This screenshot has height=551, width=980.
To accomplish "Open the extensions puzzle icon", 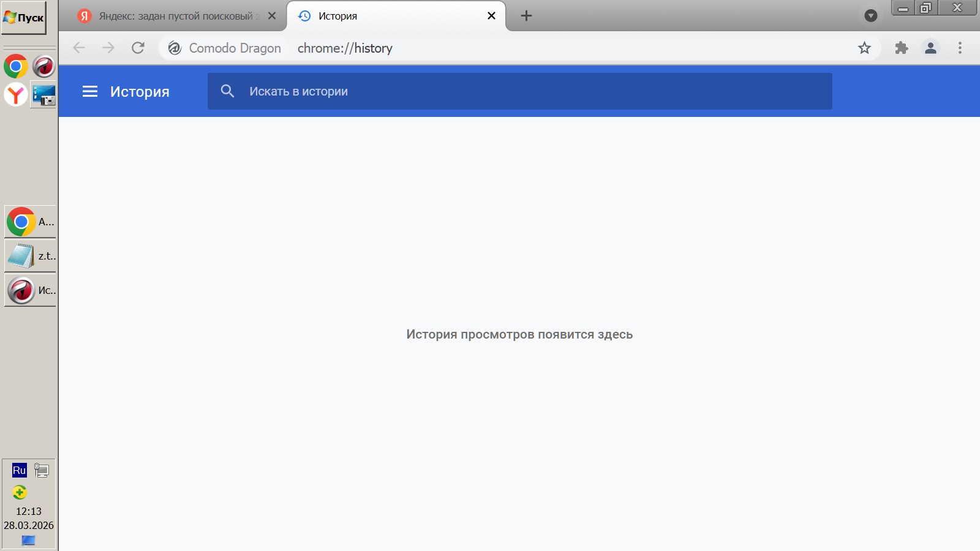I will [901, 48].
